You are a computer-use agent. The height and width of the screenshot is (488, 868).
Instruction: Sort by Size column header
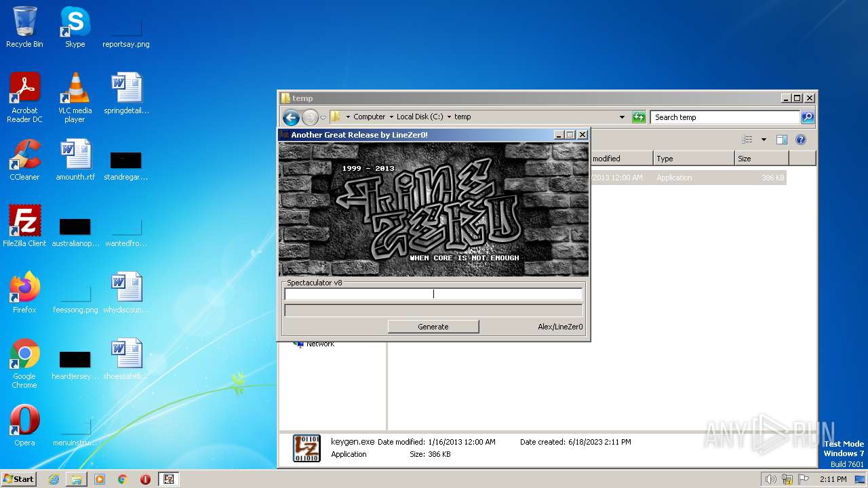(762, 159)
